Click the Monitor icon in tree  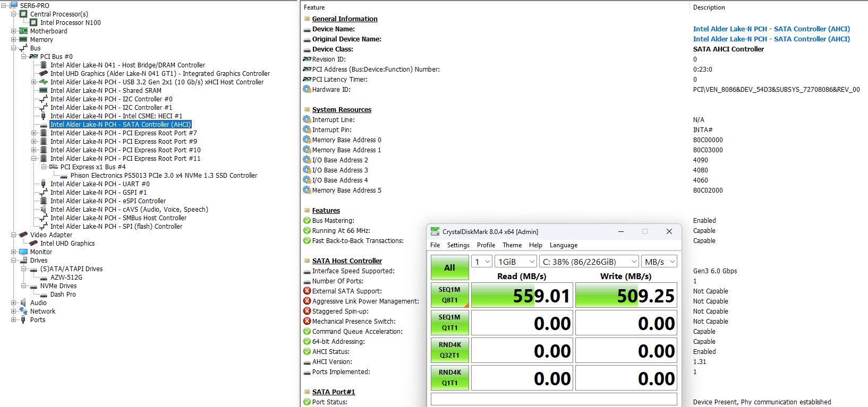pyautogui.click(x=23, y=252)
